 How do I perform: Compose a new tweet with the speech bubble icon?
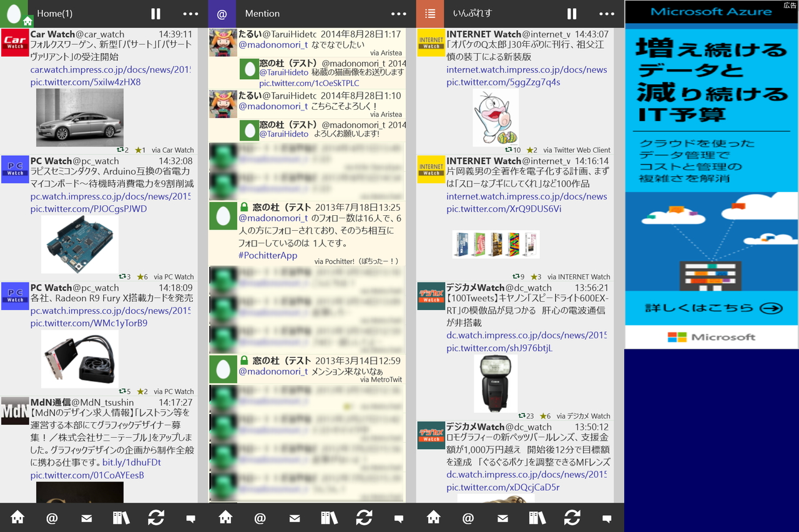[x=190, y=518]
